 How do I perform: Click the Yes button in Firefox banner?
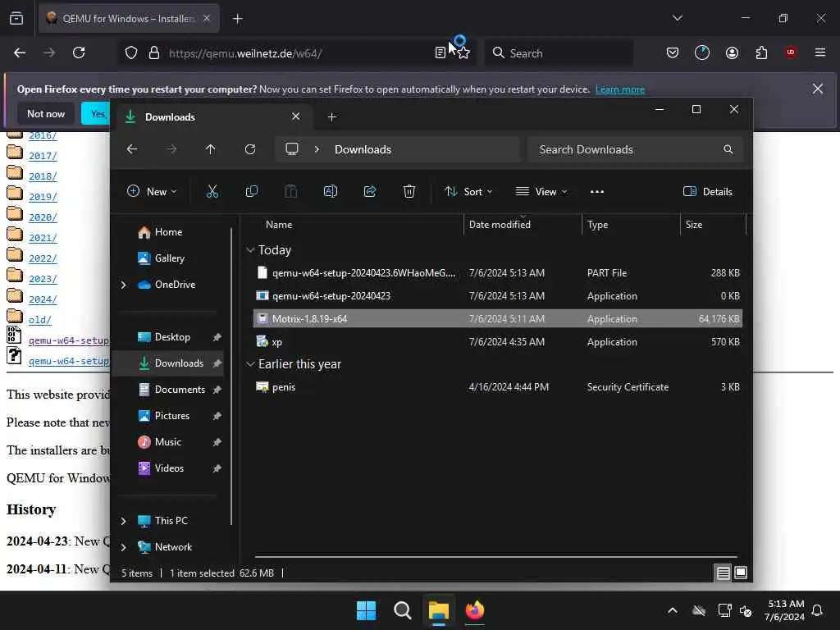point(95,113)
